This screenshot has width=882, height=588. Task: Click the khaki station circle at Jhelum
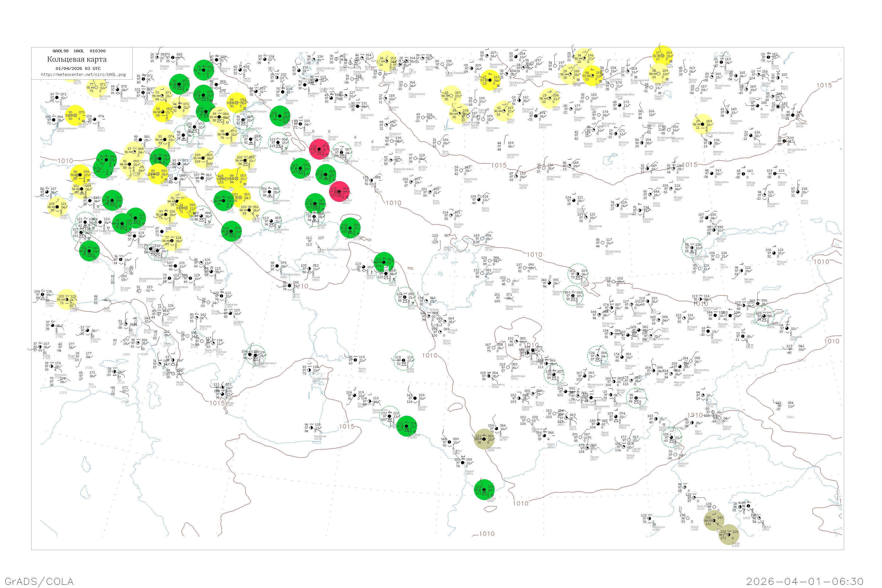(x=729, y=535)
